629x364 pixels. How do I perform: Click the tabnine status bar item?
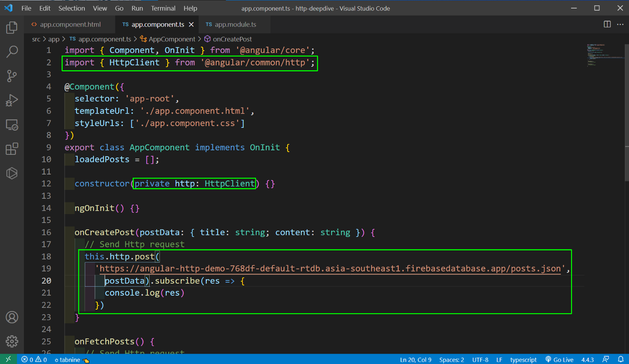click(x=71, y=360)
